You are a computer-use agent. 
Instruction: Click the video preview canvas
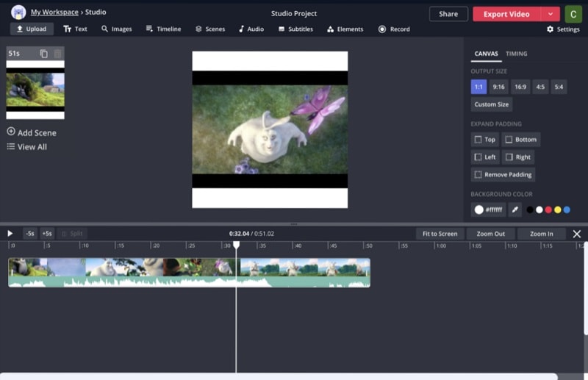click(x=270, y=129)
